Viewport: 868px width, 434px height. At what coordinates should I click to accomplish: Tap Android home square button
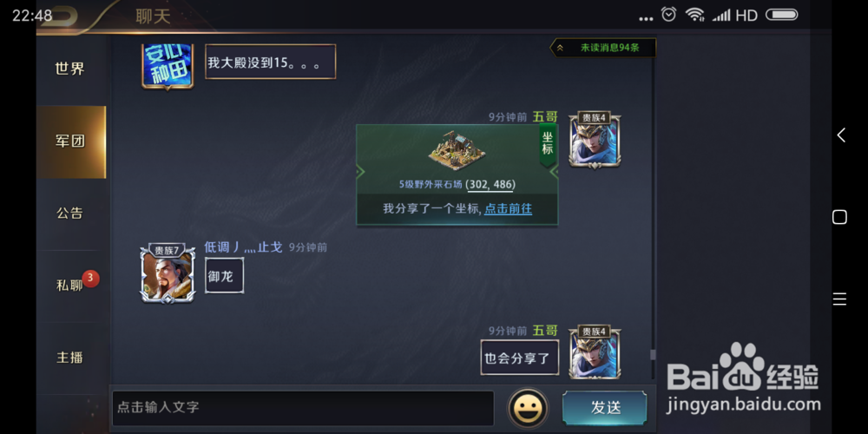coord(839,217)
